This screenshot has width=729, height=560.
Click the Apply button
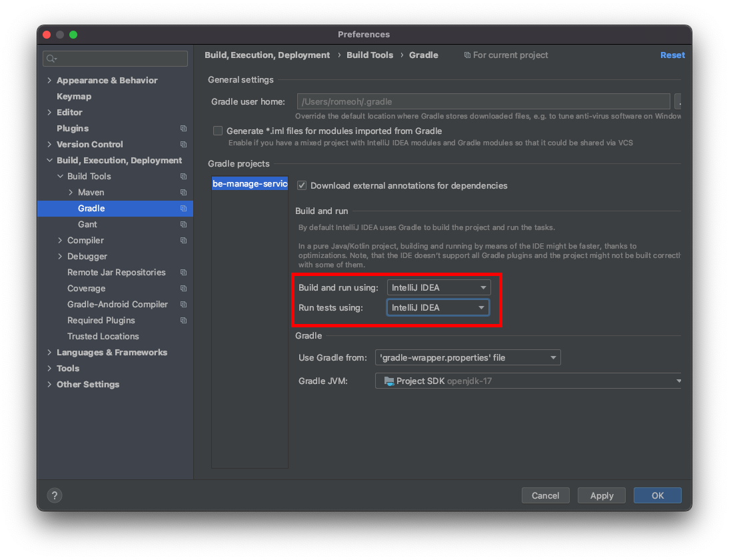pyautogui.click(x=602, y=495)
